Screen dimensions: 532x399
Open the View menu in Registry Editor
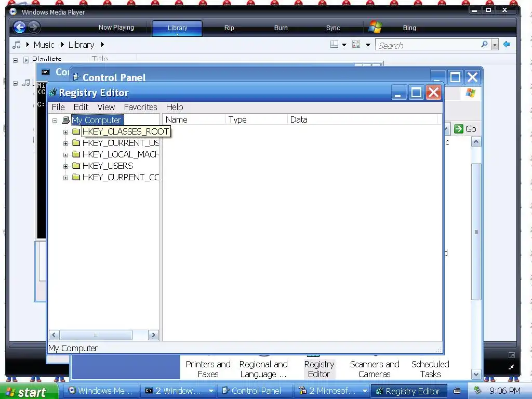[106, 107]
